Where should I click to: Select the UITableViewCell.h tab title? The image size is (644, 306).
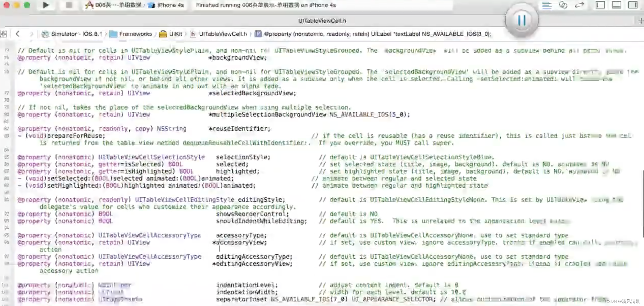click(322, 21)
